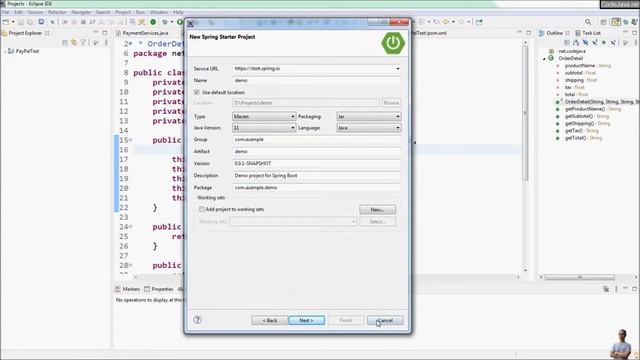Click the editor vertical scrollbar

[x=525, y=112]
